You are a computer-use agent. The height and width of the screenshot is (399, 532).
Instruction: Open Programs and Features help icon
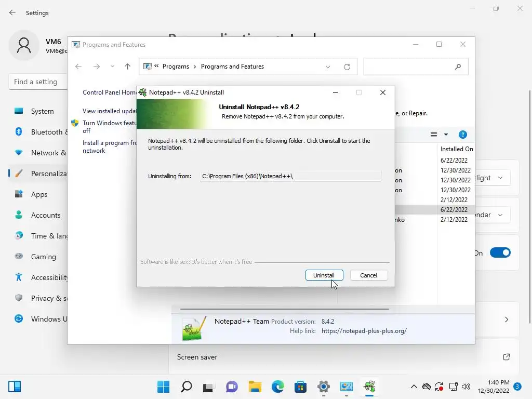coord(463,135)
